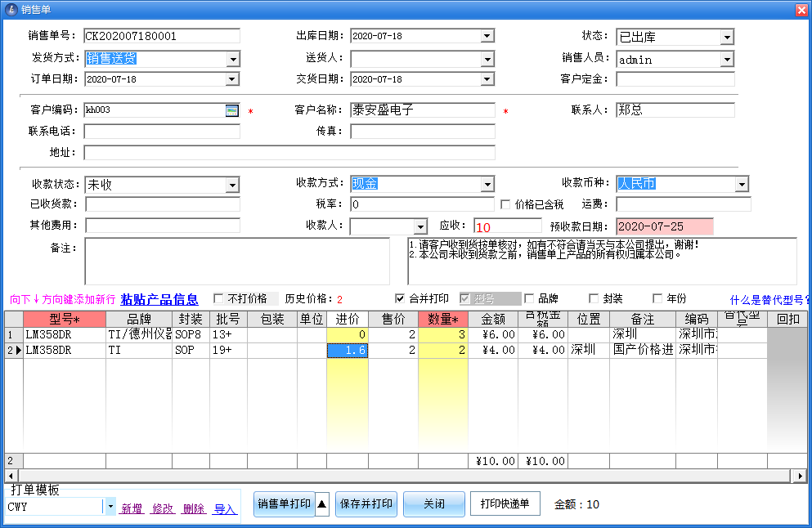Click the 地址 input field
This screenshot has width=812, height=528.
tap(289, 153)
